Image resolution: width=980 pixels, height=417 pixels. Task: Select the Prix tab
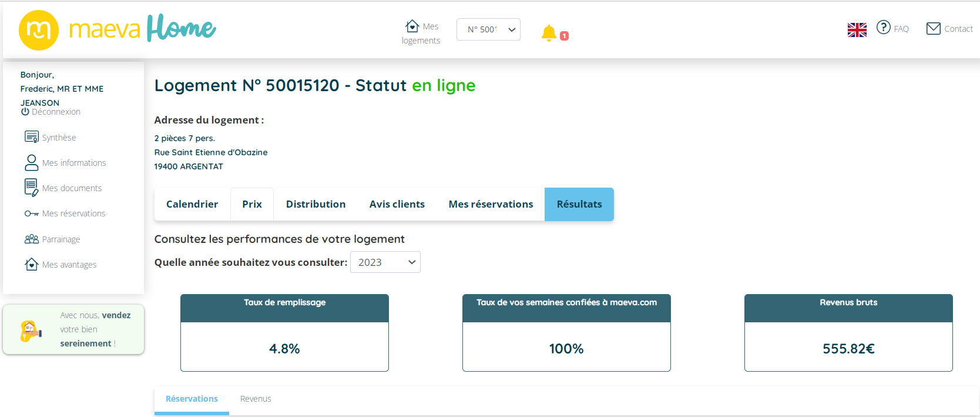pyautogui.click(x=252, y=204)
